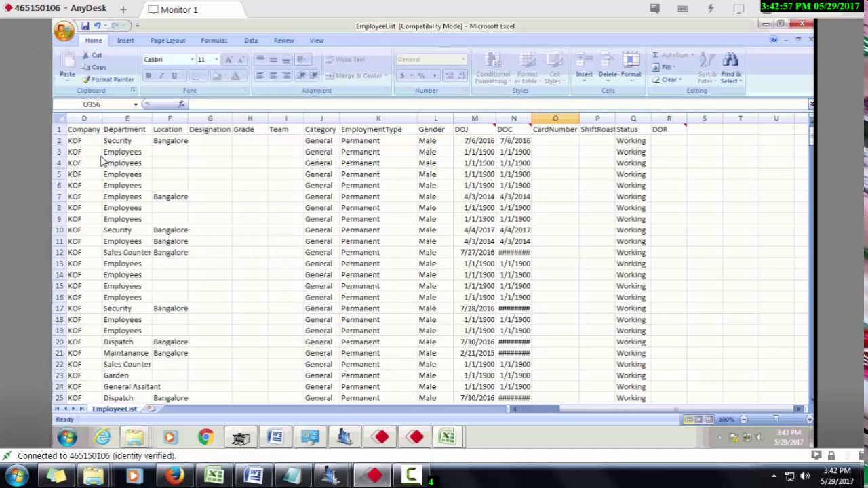Select cell containing Sales Counter in row 12
The width and height of the screenshot is (868, 488).
click(127, 252)
